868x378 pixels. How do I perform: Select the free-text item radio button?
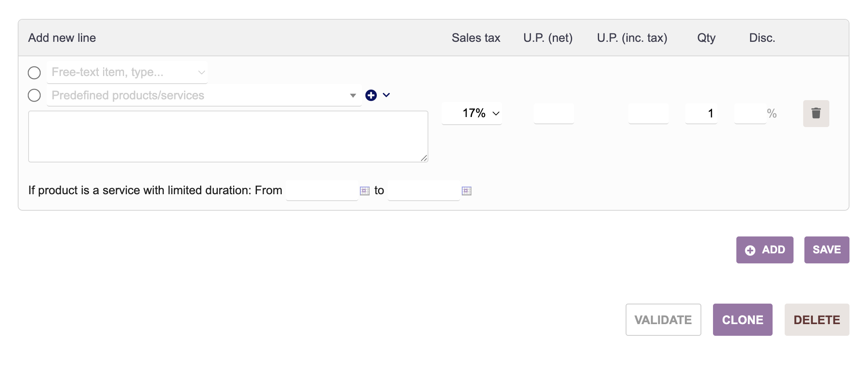(x=34, y=73)
